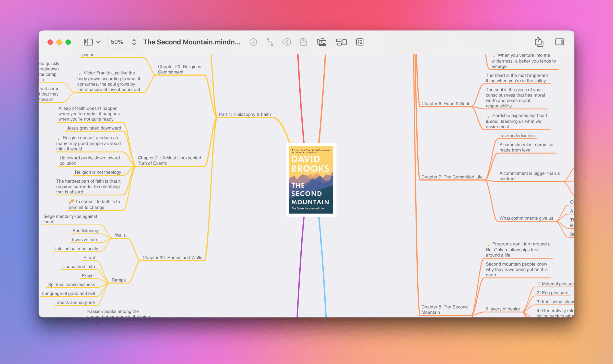
Task: Click the Love = dedication node
Action: pyautogui.click(x=517, y=136)
